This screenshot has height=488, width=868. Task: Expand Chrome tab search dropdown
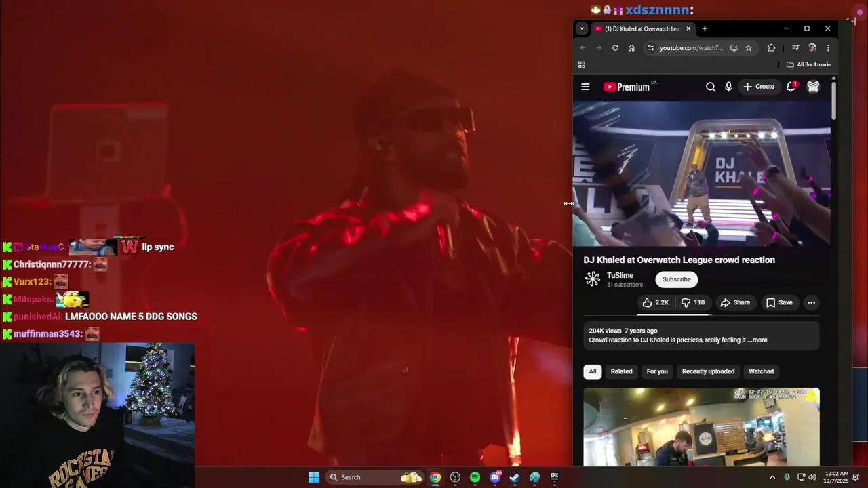click(582, 28)
